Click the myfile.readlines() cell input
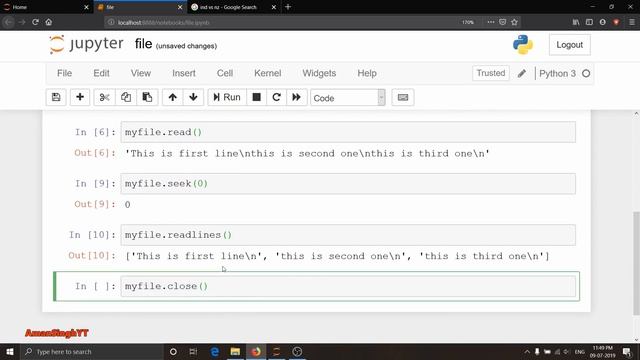640x360 pixels. point(348,235)
